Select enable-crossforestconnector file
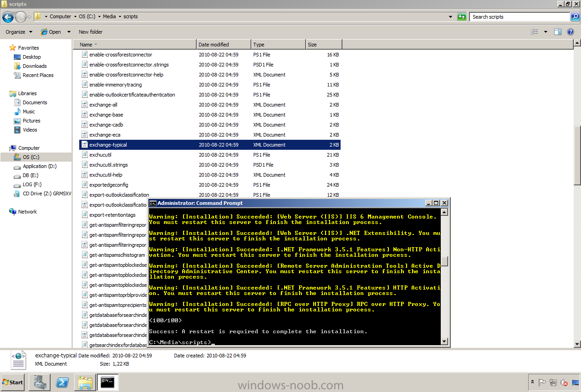This screenshot has height=392, width=581. coord(121,55)
